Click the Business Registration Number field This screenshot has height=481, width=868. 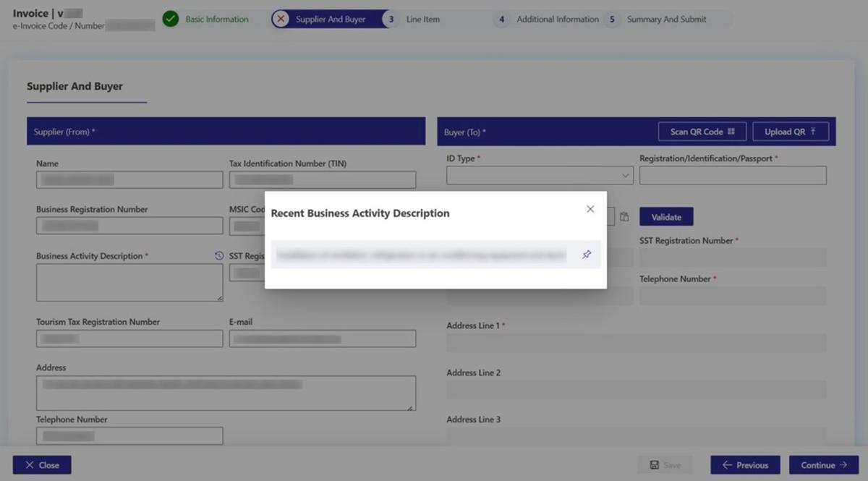129,226
